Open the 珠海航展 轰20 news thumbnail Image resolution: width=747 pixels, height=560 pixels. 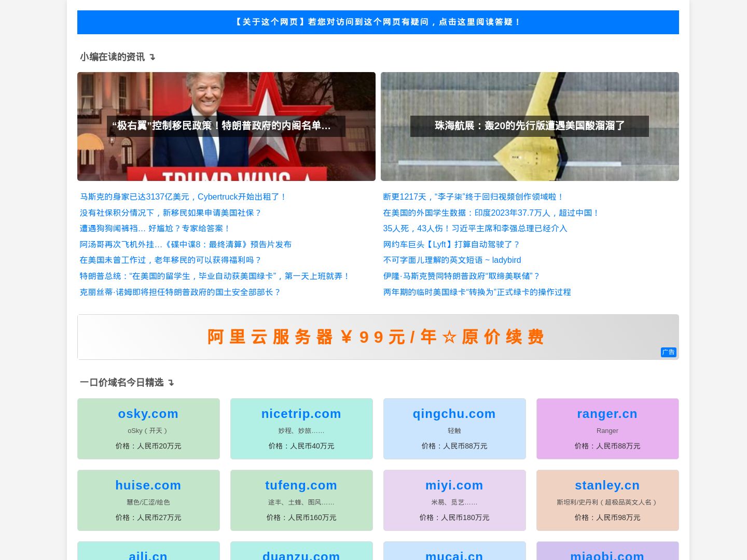(x=530, y=127)
